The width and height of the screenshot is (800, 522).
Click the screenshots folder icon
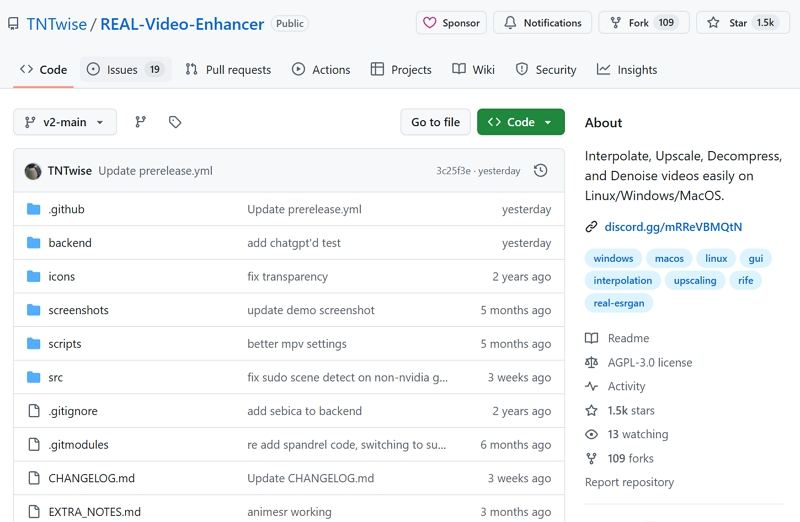34,310
